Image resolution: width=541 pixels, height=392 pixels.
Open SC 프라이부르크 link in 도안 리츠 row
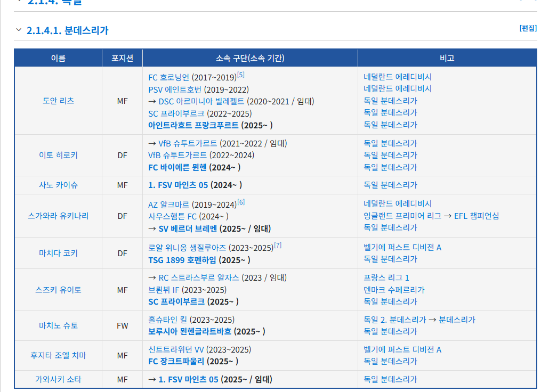coord(176,113)
